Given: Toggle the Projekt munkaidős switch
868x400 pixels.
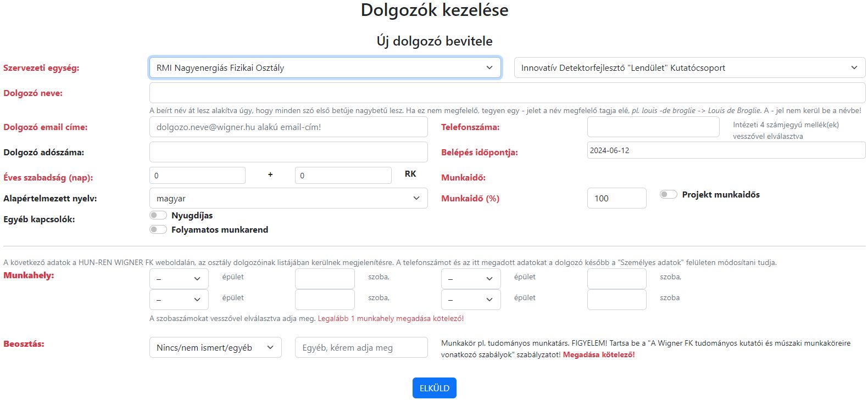Looking at the screenshot, I should 669,194.
